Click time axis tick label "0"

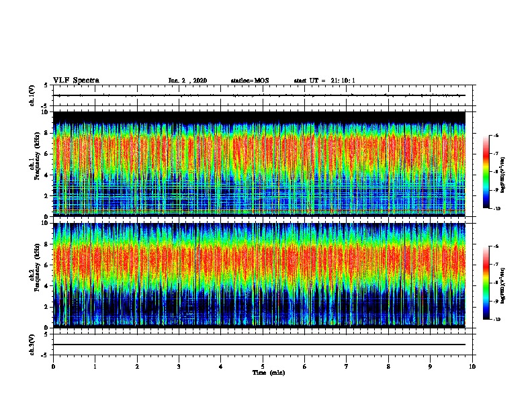pos(53,367)
